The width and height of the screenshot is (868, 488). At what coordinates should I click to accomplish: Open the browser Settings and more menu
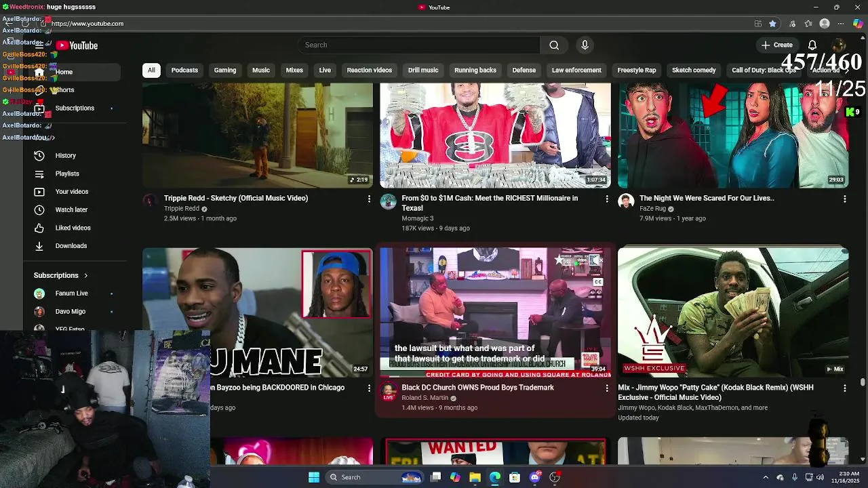(x=841, y=23)
